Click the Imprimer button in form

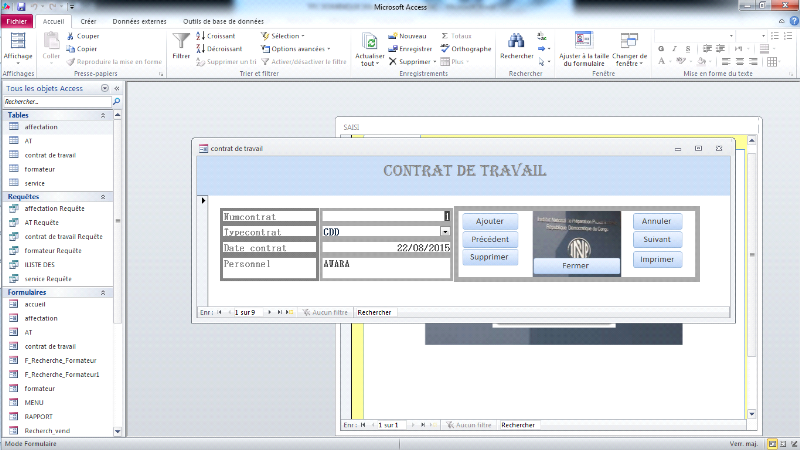[x=657, y=259]
